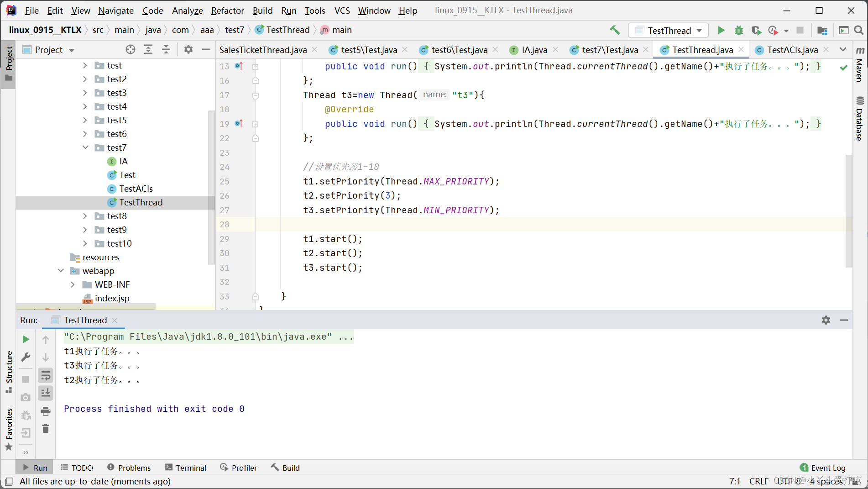Expand the WEB-INF folder
The image size is (868, 489).
(x=73, y=284)
